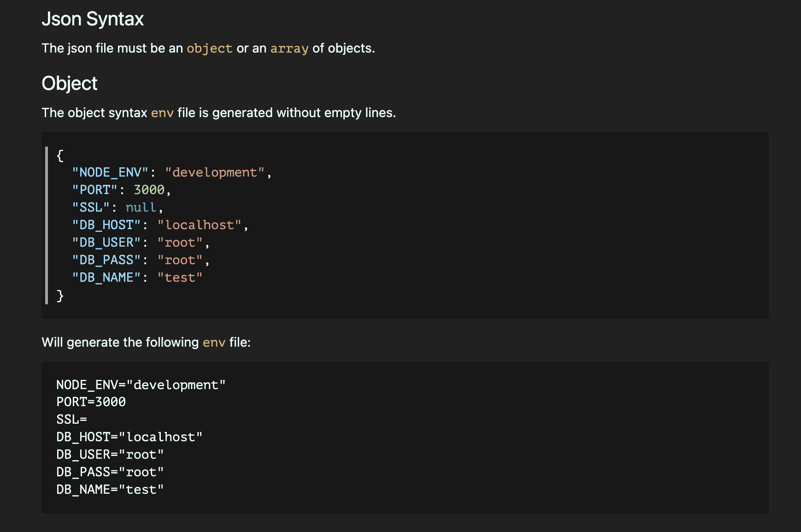Screen dimensions: 801x532
Task: Select the DB_NAME="test" output line
Action: 109,489
